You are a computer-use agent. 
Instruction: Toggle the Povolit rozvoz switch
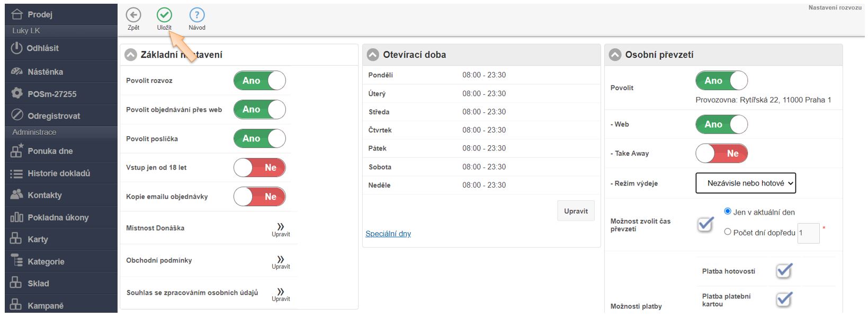259,81
